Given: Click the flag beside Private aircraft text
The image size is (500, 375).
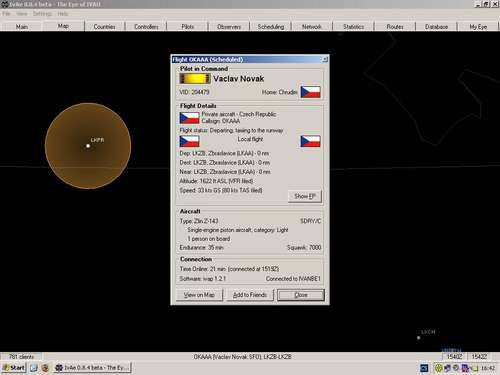Looking at the screenshot, I should (x=189, y=118).
